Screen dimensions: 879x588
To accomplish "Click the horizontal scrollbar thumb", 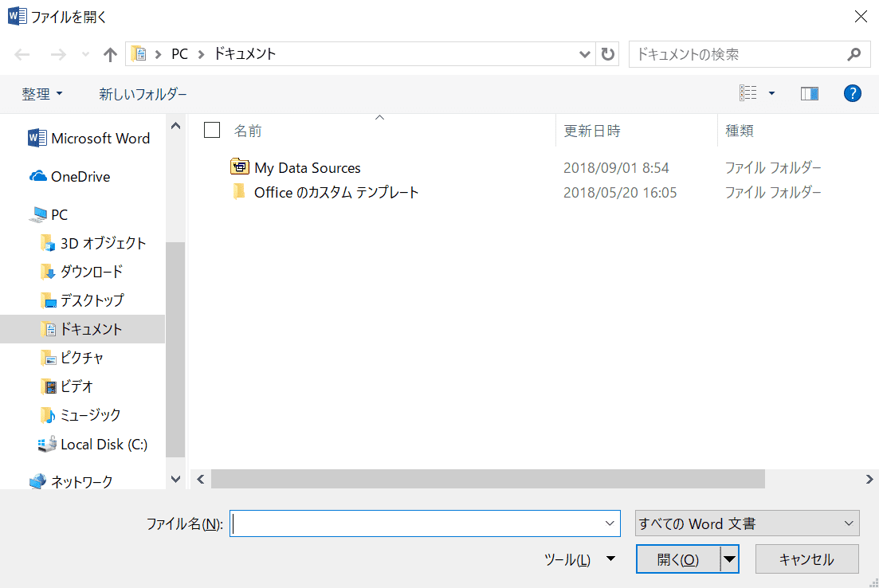I will (x=488, y=480).
